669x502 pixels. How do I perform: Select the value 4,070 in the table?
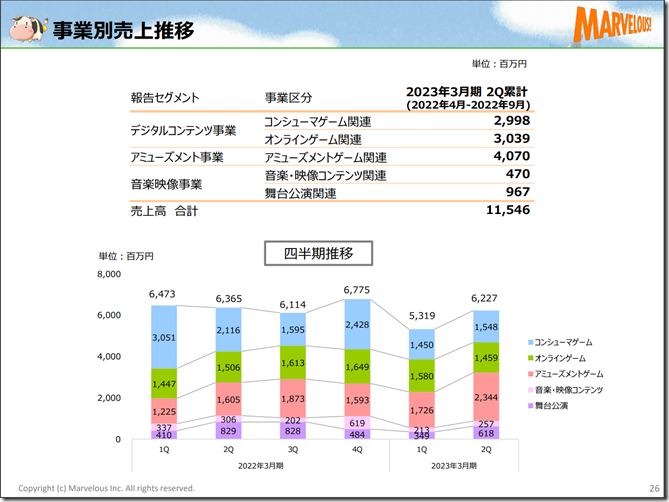point(512,156)
